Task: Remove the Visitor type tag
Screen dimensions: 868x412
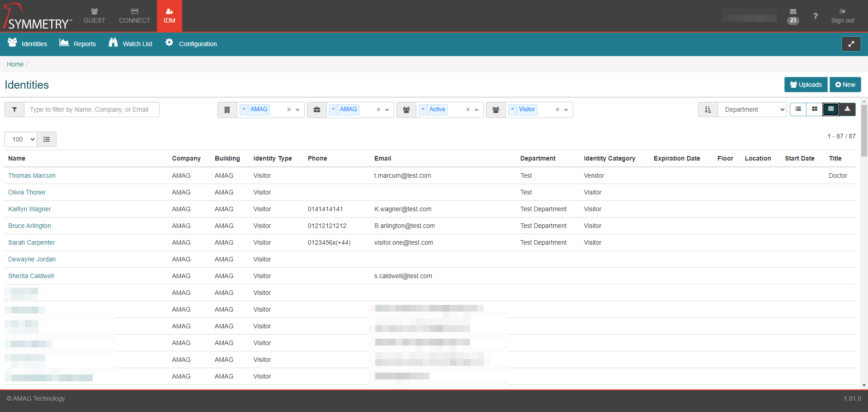Action: [513, 109]
